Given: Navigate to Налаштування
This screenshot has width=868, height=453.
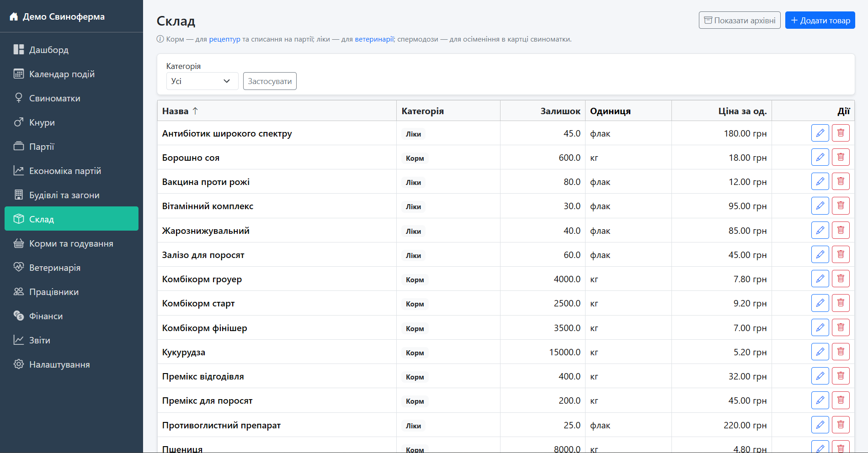Looking at the screenshot, I should click(59, 364).
